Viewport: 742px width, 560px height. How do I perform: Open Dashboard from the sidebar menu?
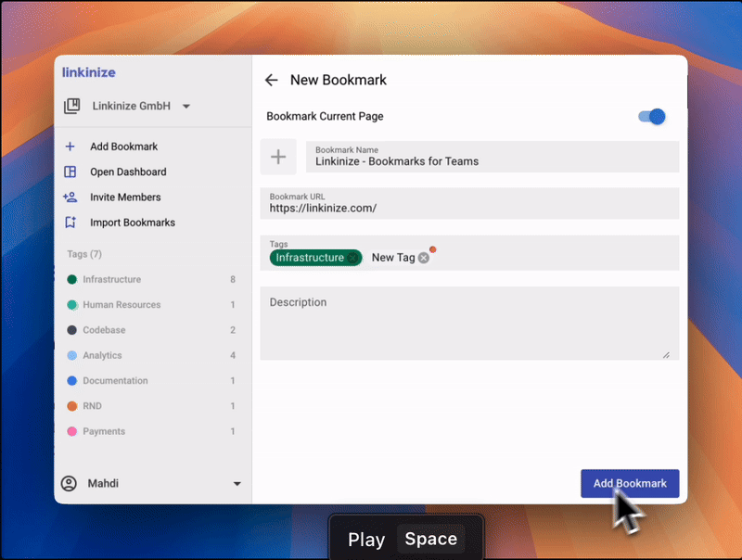[128, 172]
